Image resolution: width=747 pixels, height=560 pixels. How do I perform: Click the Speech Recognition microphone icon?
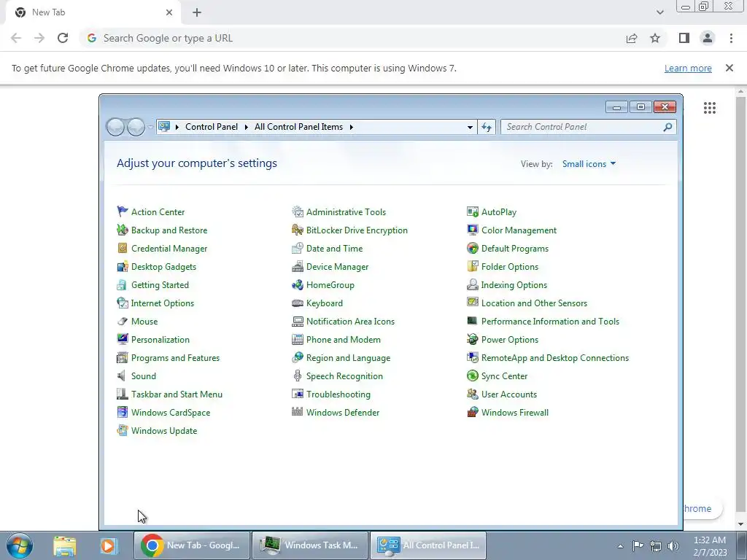298,376
